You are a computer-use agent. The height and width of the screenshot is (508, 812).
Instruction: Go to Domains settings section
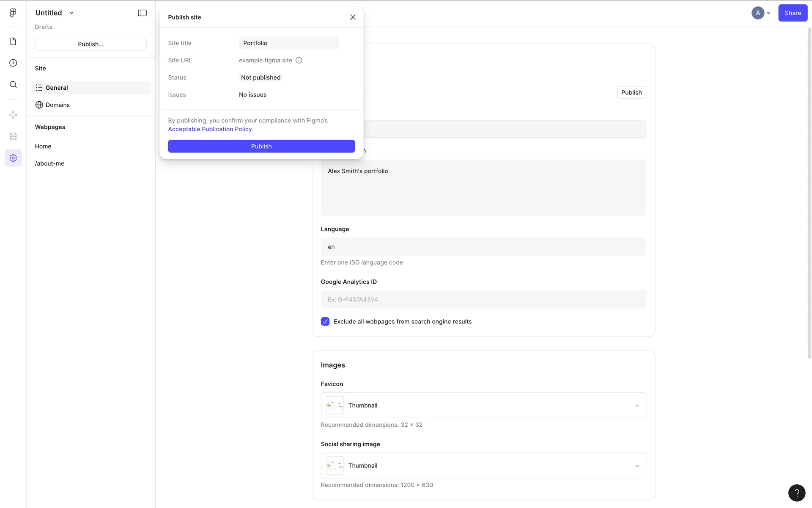click(x=58, y=105)
